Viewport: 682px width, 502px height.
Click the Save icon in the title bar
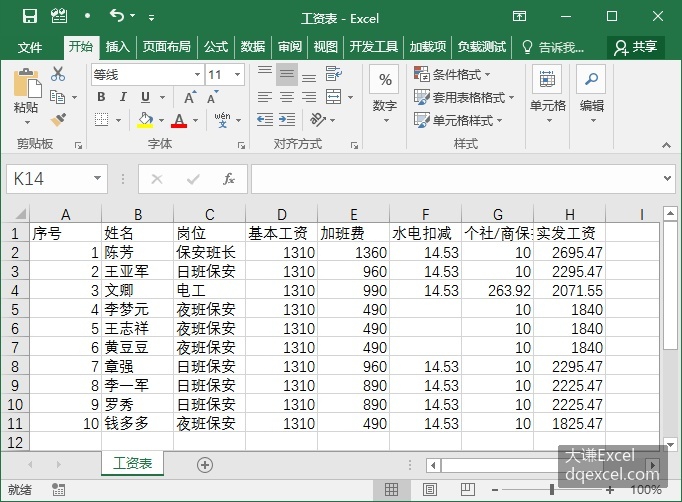30,17
